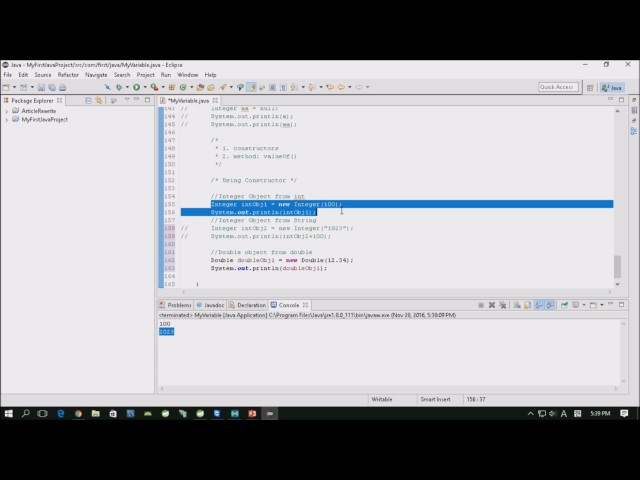Screen dimensions: 640x480
Task: Click the Debug bug icon in toolbar
Action: pos(119,87)
